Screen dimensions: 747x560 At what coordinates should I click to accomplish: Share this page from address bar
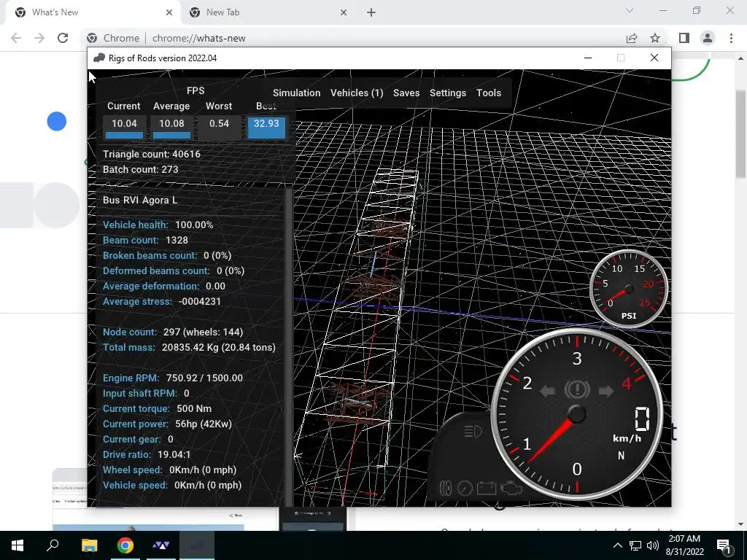[x=632, y=38]
